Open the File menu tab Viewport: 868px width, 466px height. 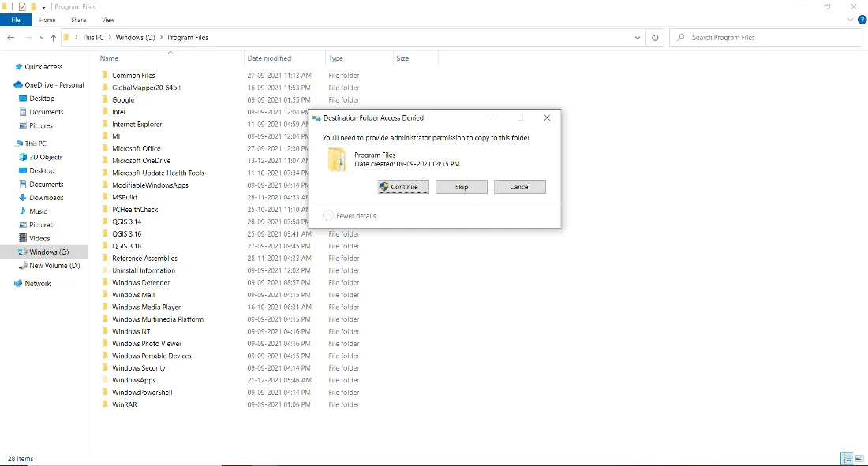pyautogui.click(x=16, y=20)
